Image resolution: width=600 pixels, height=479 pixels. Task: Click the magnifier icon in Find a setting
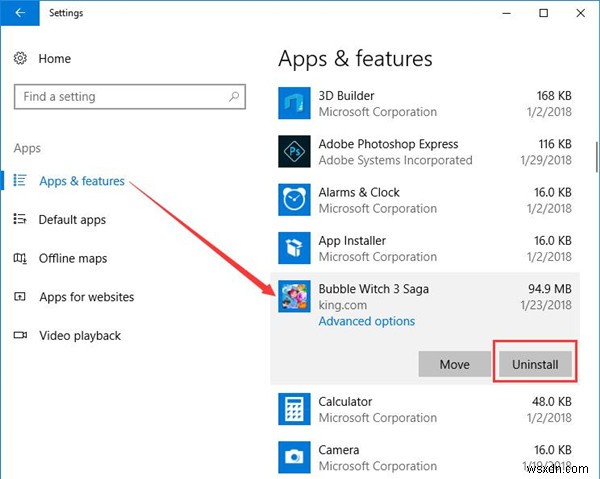click(x=234, y=96)
